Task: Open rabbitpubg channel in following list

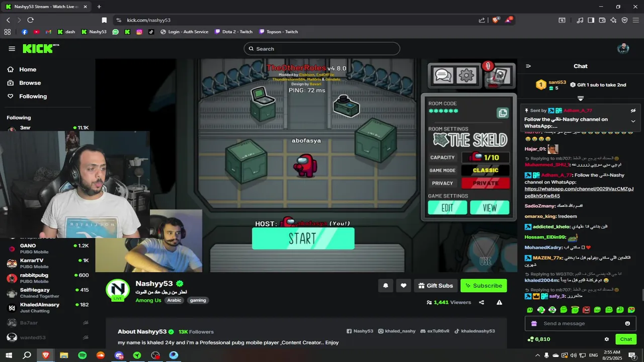Action: (x=48, y=278)
